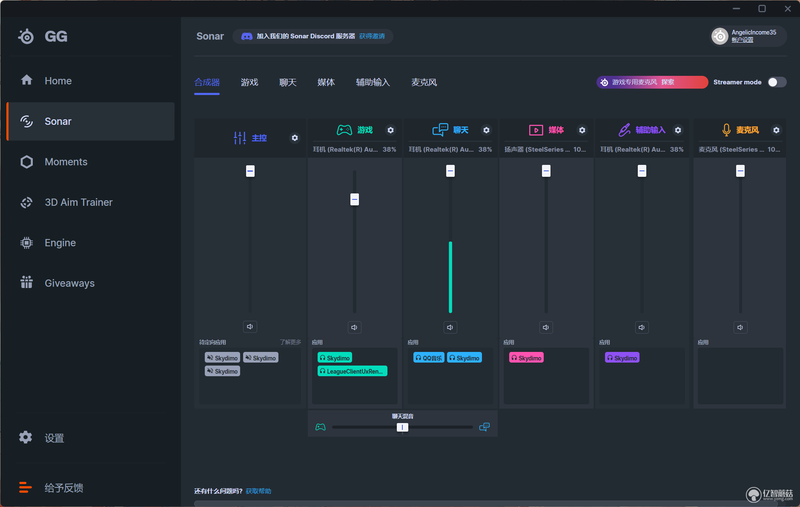The width and height of the screenshot is (800, 507).
Task: Open 3D Aim Trainer in the sidebar
Action: [x=78, y=202]
